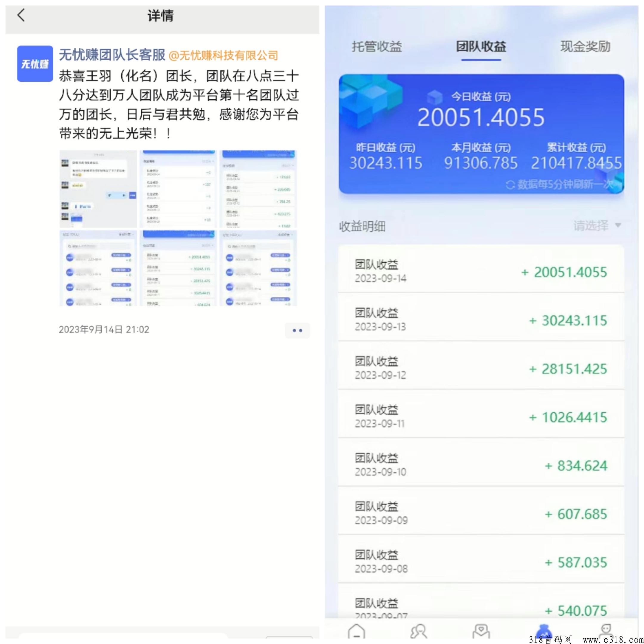Open the 无忧赚团队长客服 profile name
The height and width of the screenshot is (644, 644).
click(112, 55)
